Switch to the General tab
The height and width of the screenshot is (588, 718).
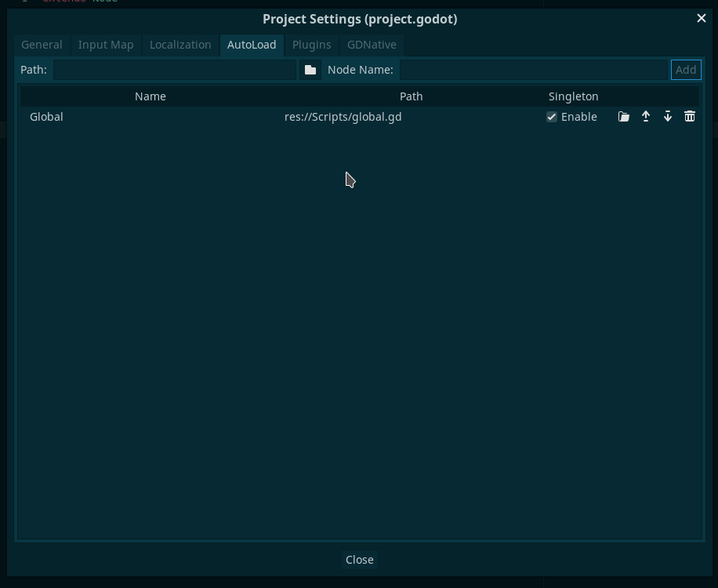pyautogui.click(x=42, y=45)
